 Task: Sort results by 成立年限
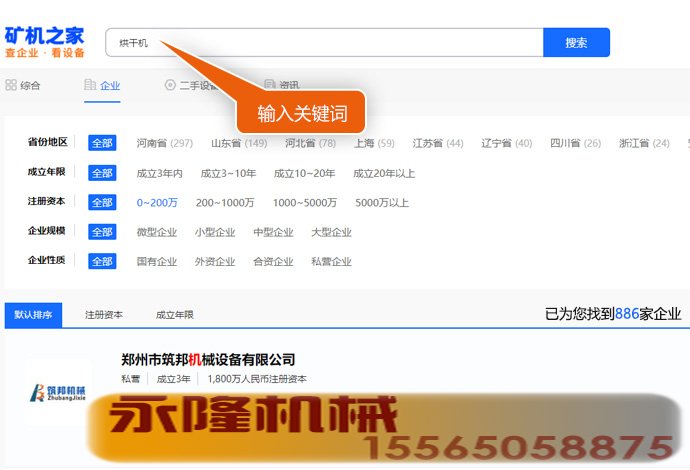[x=175, y=315]
